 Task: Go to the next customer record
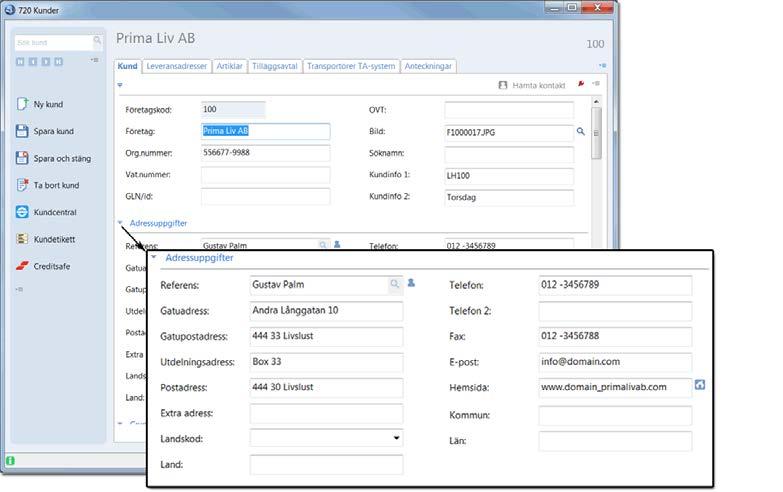[46, 61]
